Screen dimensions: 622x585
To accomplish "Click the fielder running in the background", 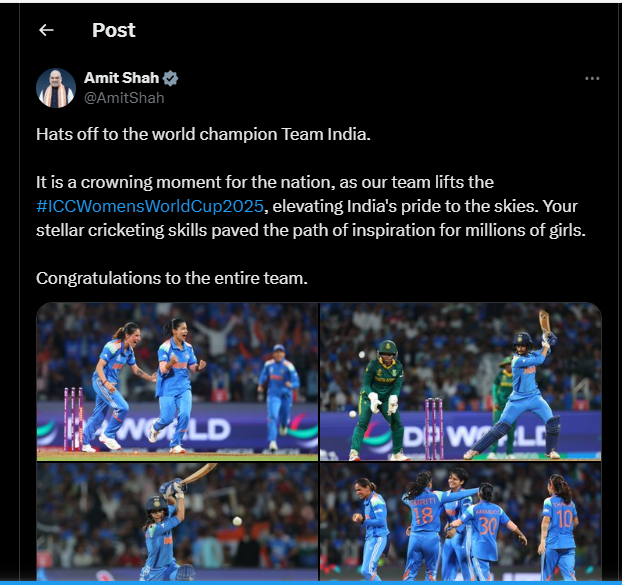I will click(278, 397).
